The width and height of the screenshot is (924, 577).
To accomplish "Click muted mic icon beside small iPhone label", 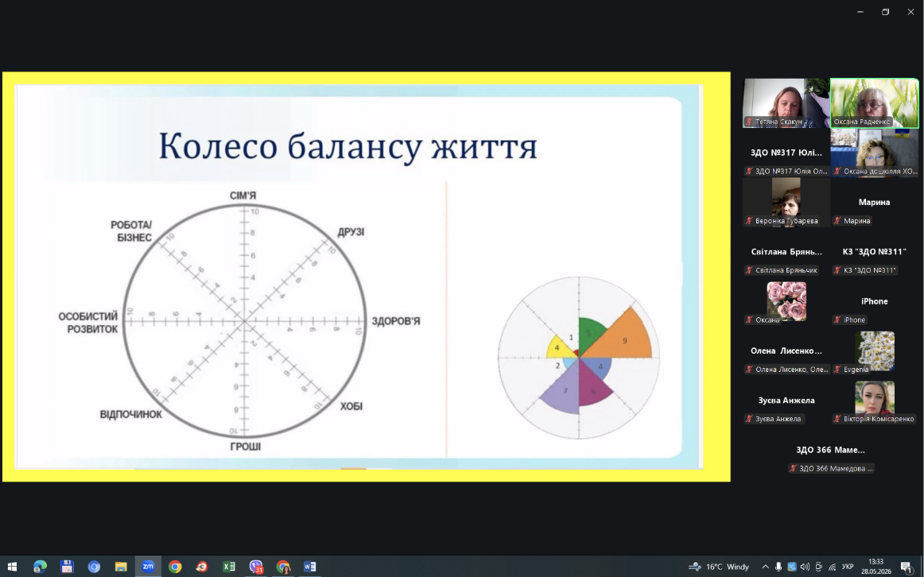I will [x=837, y=319].
